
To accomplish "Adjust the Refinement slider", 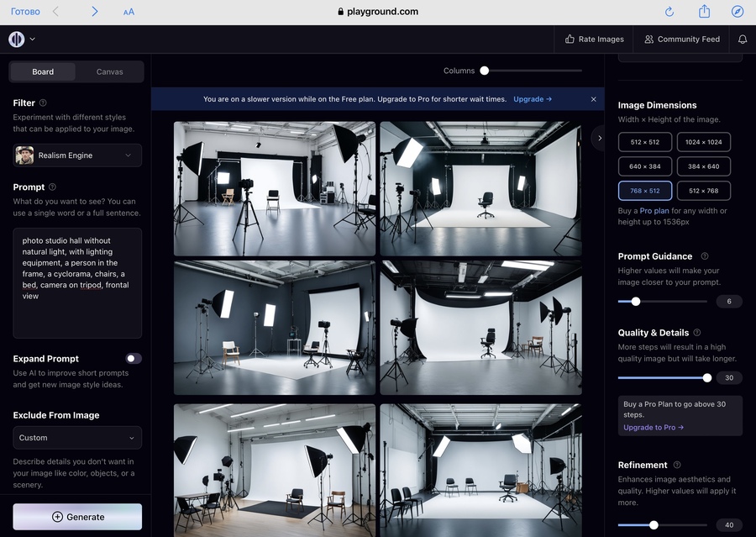I will 654,525.
